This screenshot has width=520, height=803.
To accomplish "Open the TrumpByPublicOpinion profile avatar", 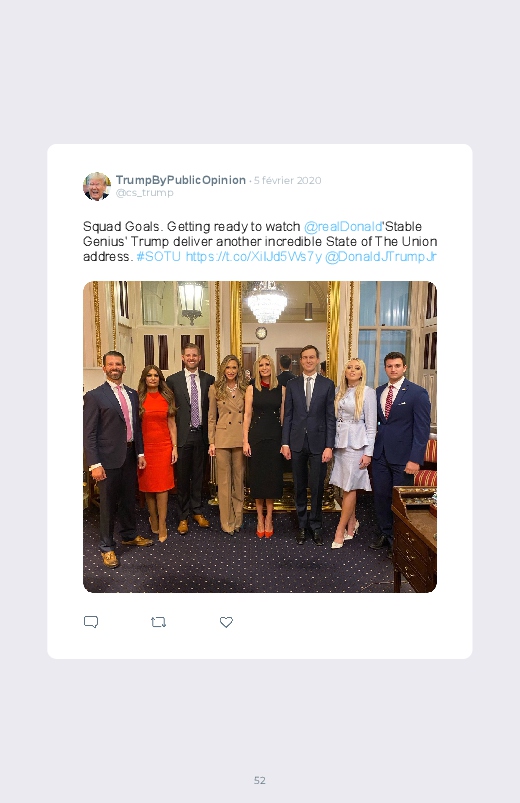I will point(97,186).
